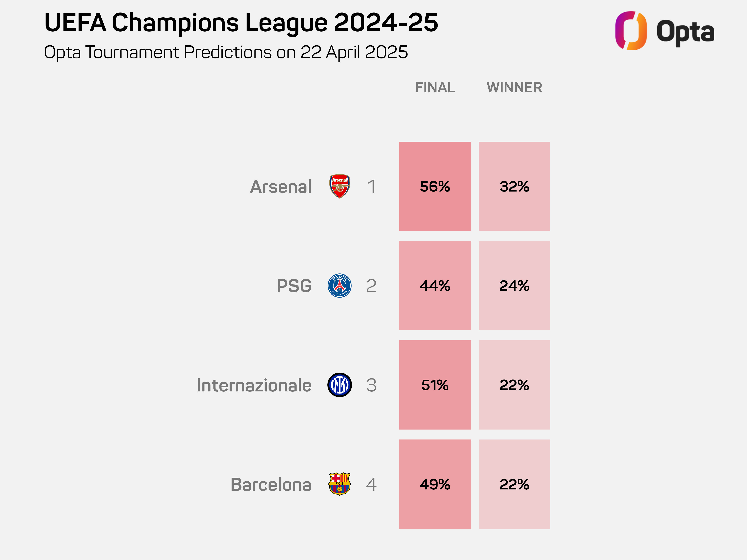This screenshot has height=560, width=747.
Task: Click Arsenal's 32% winner probability cell
Action: coord(514,186)
